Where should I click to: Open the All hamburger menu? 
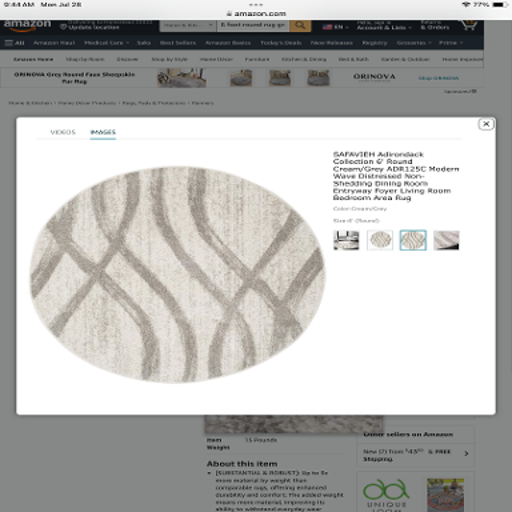[x=15, y=43]
